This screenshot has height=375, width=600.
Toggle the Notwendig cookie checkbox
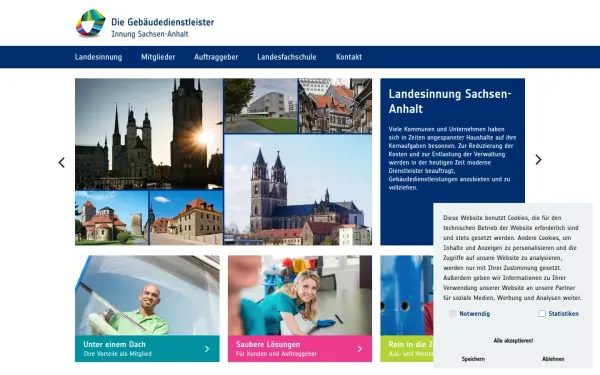click(x=453, y=314)
